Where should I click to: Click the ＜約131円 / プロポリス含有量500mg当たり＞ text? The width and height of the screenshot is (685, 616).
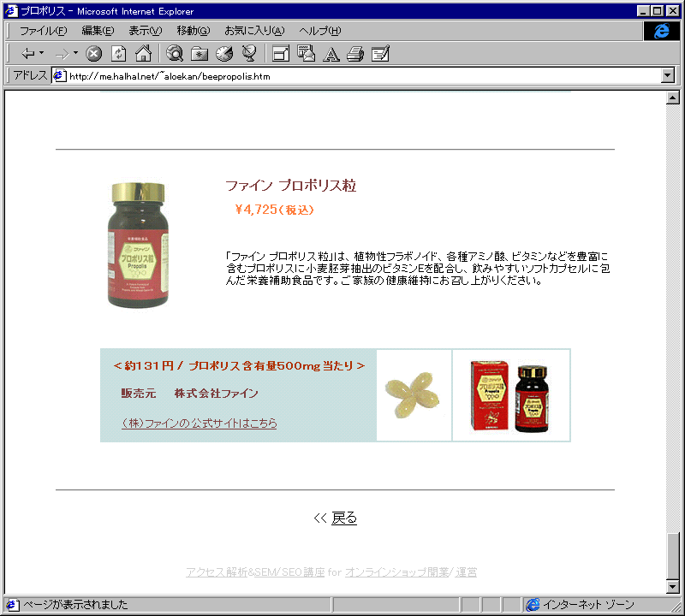point(239,366)
